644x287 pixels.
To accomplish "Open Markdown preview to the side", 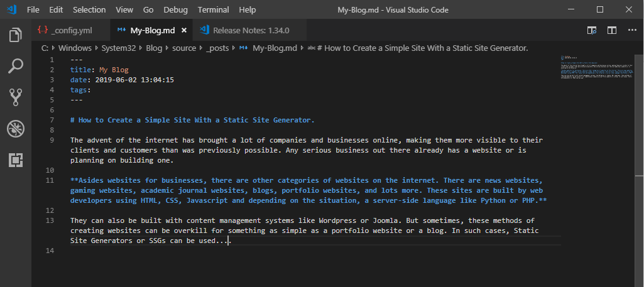I will click(592, 30).
